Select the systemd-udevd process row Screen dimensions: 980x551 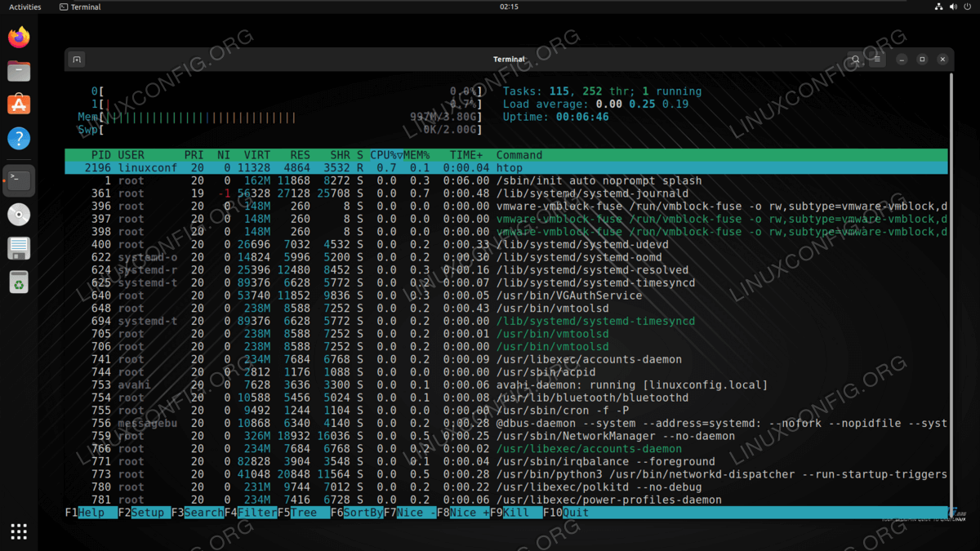pyautogui.click(x=506, y=245)
